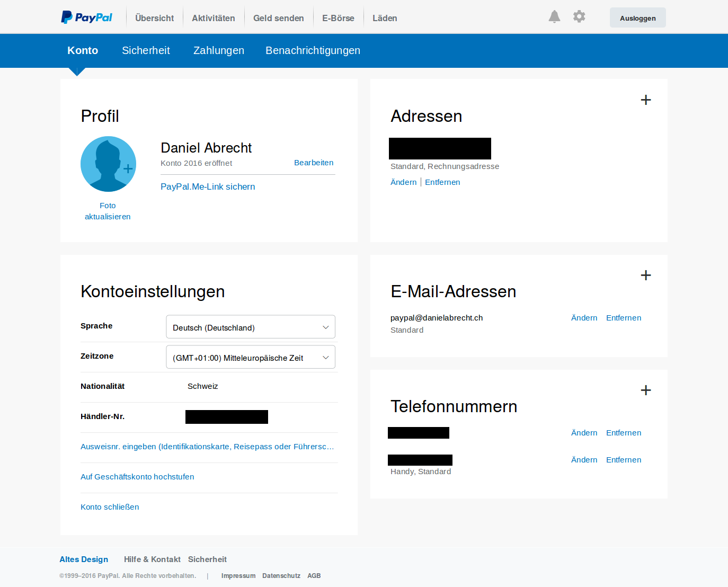The width and height of the screenshot is (728, 587).
Task: Click the Handy, Standard label
Action: tap(421, 472)
